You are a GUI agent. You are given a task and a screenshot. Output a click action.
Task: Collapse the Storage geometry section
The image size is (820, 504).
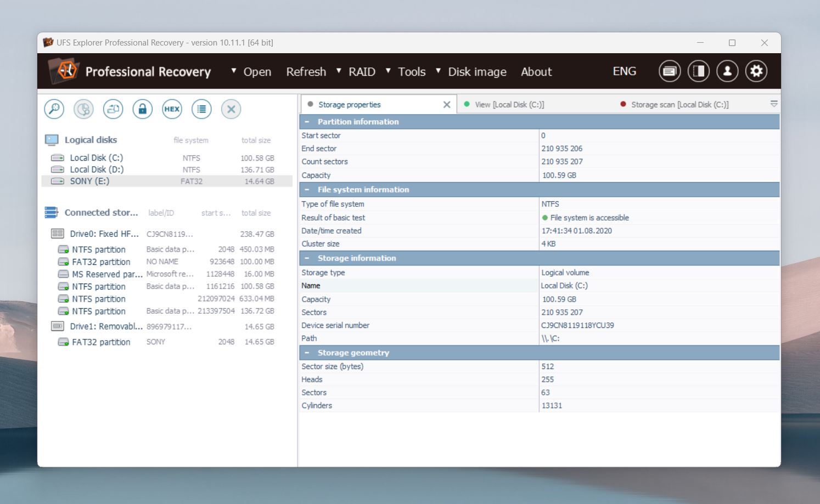307,353
